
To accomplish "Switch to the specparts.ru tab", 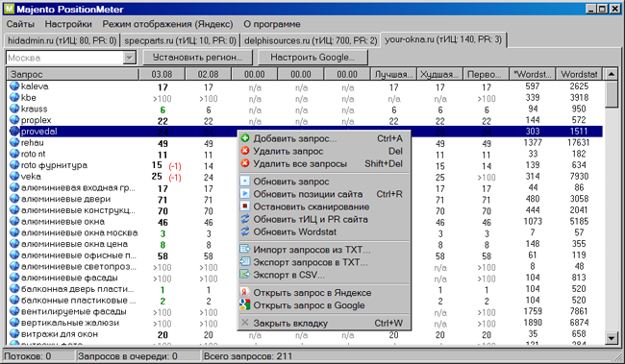I will click(x=180, y=40).
